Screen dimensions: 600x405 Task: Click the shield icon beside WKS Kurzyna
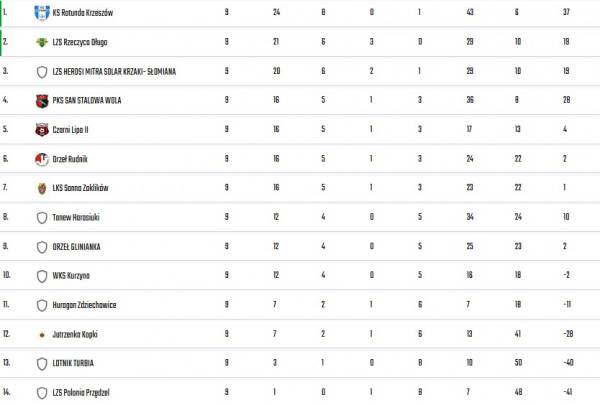coord(41,275)
